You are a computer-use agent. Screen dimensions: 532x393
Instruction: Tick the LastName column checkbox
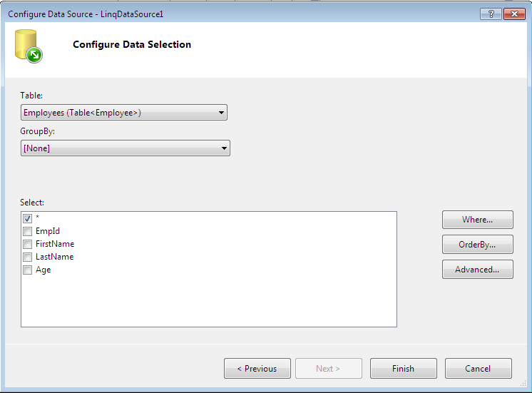tap(28, 257)
